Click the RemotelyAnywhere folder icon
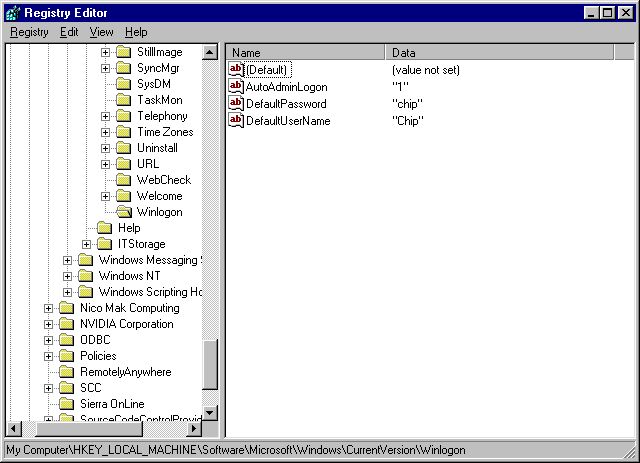This screenshot has height=463, width=640. click(67, 372)
